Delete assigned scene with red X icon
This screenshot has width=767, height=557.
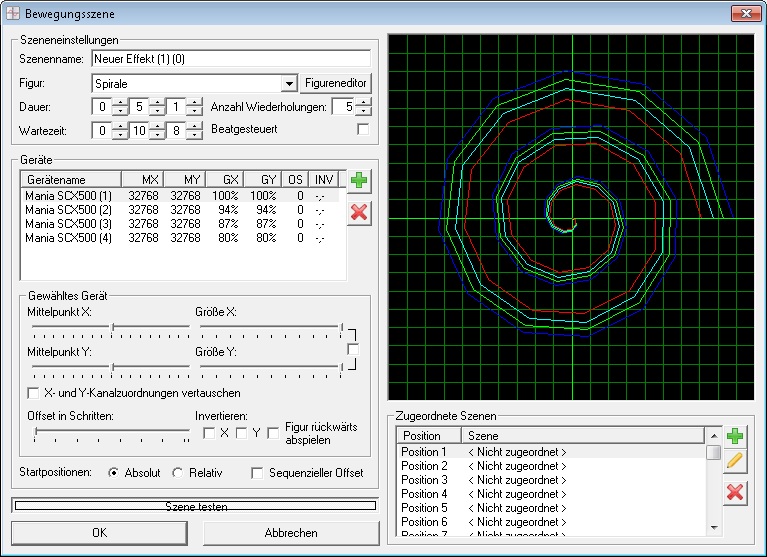(735, 491)
